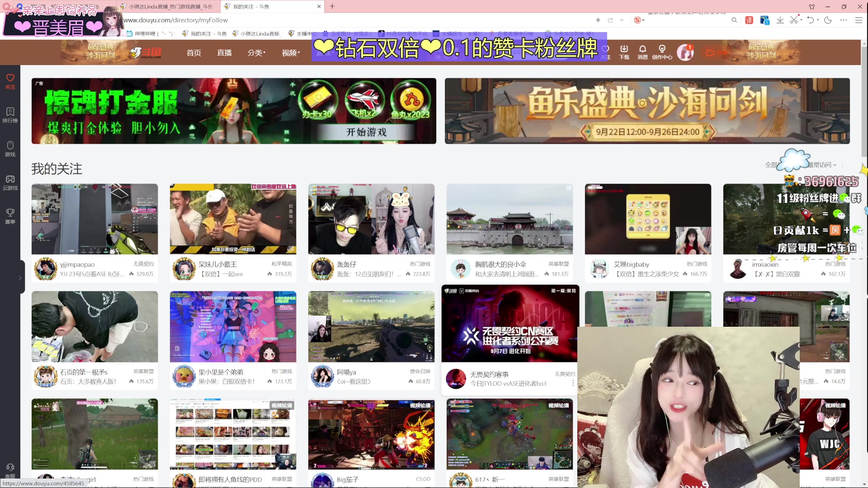The height and width of the screenshot is (488, 868).
Task: Open the 小琳达Linda直播 bookmark
Action: click(x=255, y=33)
